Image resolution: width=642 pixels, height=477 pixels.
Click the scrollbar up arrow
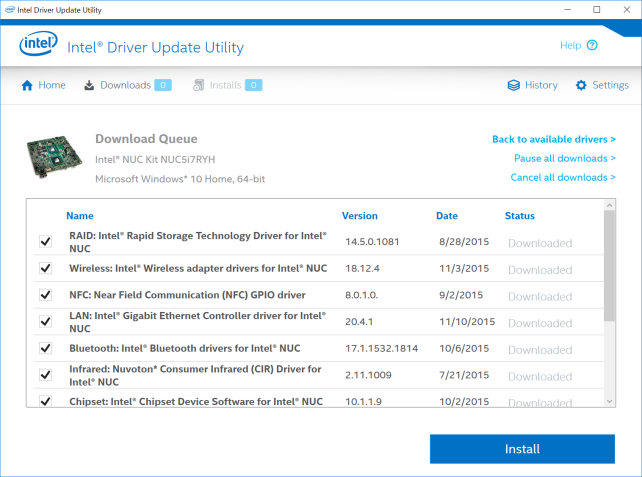609,205
